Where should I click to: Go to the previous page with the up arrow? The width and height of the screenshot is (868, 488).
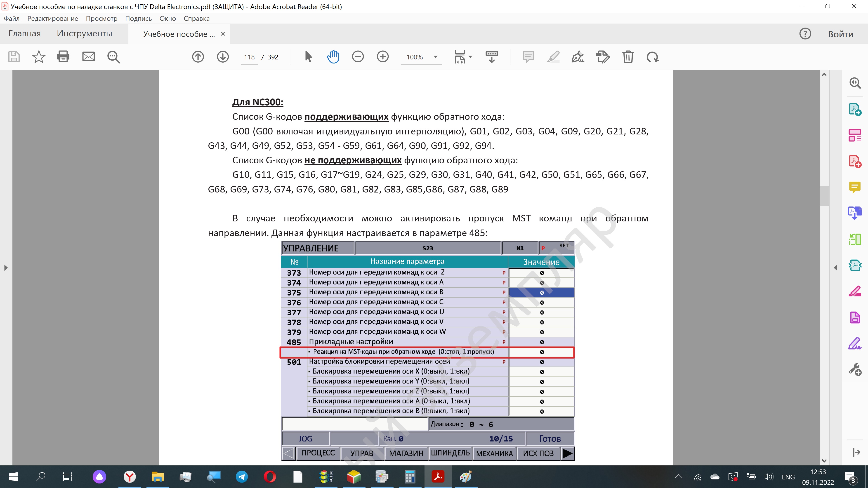198,56
